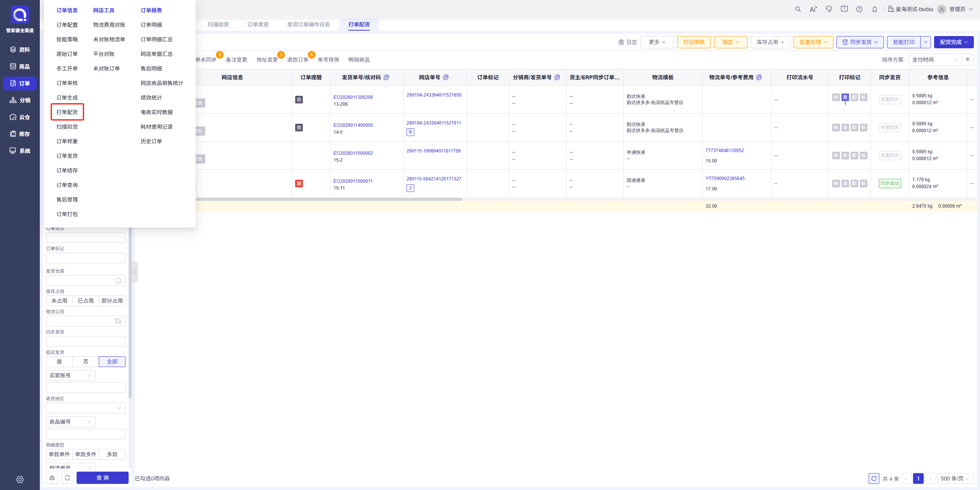Open the settings gear in sidebar
Viewport: 980px width, 490px height.
[20, 479]
